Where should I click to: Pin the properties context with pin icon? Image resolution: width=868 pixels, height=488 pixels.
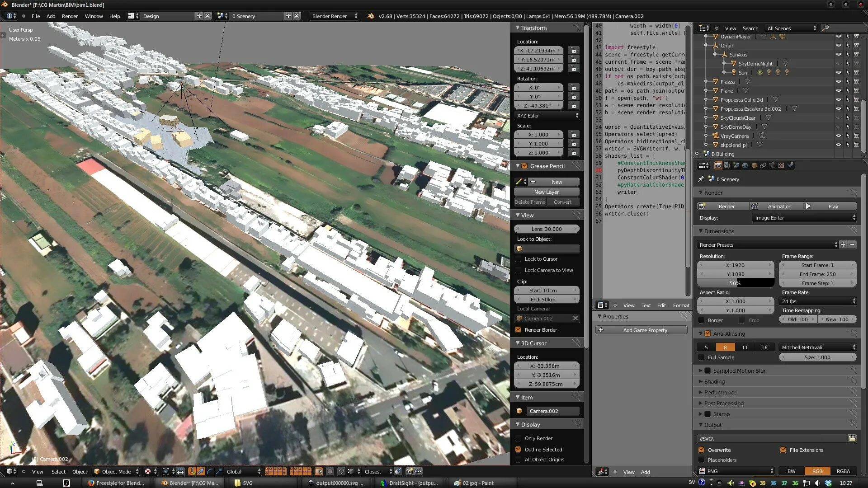coord(701,179)
